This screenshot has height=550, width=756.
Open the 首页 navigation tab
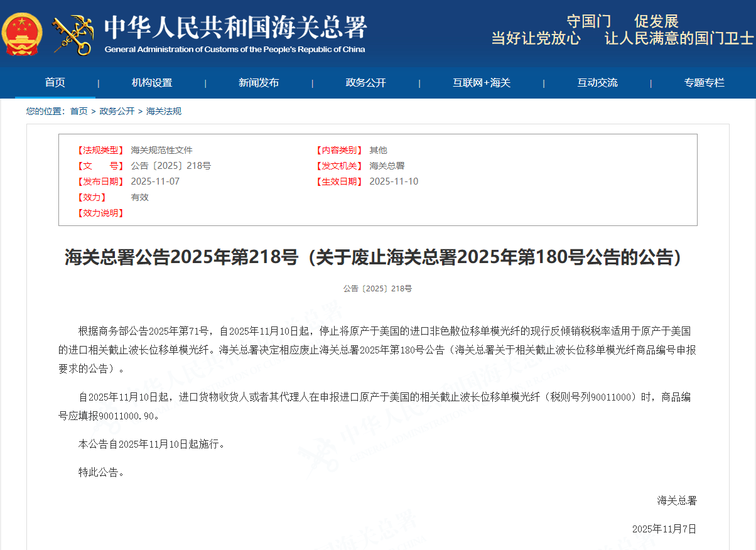coord(55,83)
